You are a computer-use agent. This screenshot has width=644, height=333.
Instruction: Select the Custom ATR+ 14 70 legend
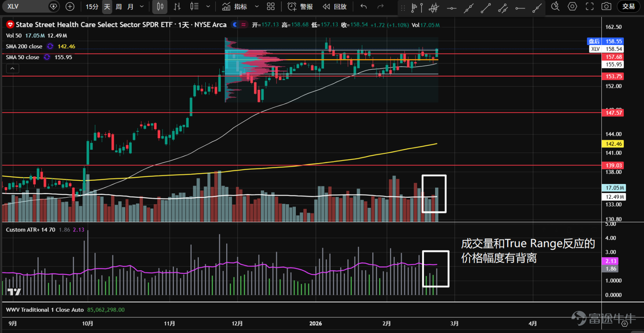[x=31, y=230]
